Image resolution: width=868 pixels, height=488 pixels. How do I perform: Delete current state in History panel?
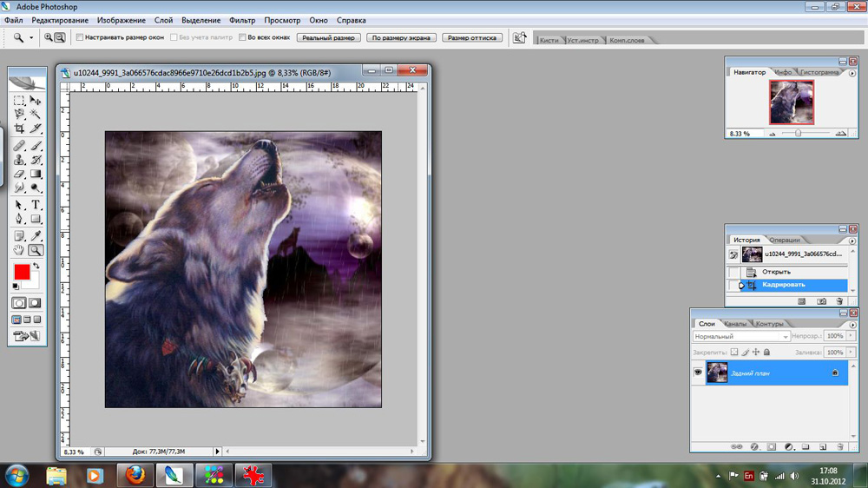point(839,301)
